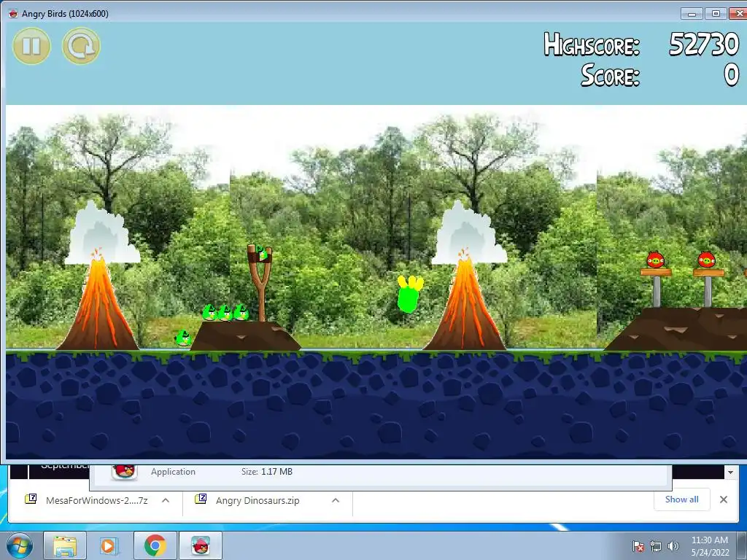
Task: Click the green-yellow hand cursor shape
Action: coord(409,294)
